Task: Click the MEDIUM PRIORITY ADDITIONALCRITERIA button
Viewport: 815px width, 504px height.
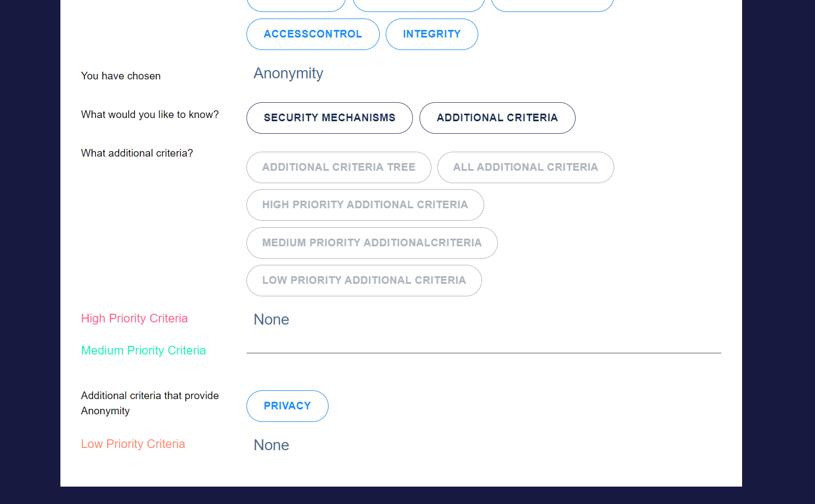Action: (372, 243)
